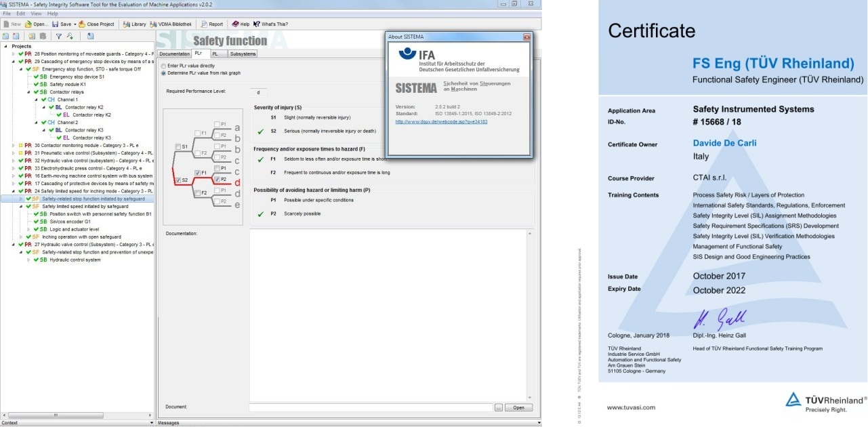Click the find icon beside the filter

coord(70,36)
